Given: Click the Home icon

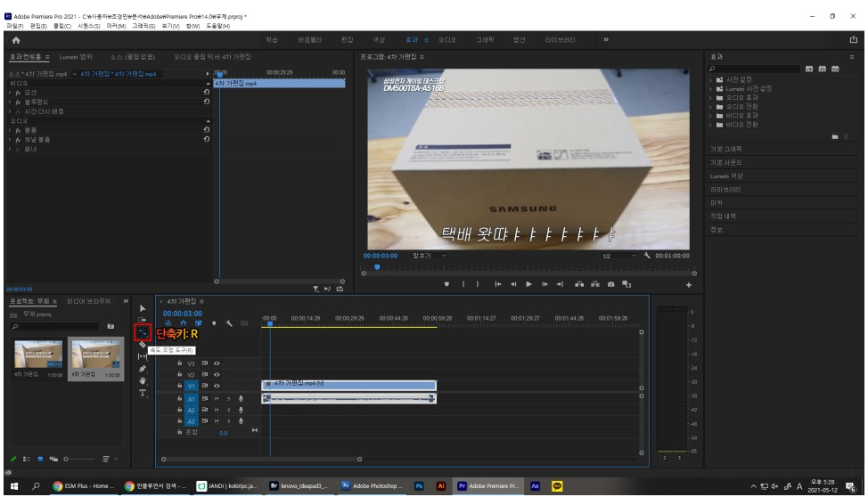Looking at the screenshot, I should 16,40.
